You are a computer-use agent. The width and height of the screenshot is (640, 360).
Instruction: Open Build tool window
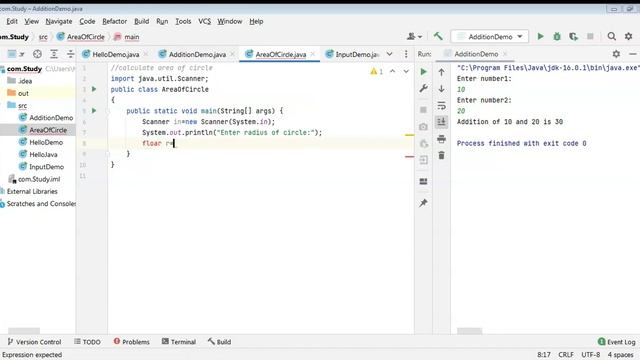219,342
